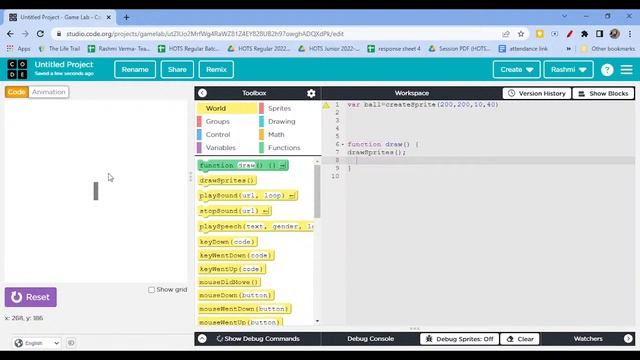Open the Rashmi account dropdown

click(x=568, y=70)
